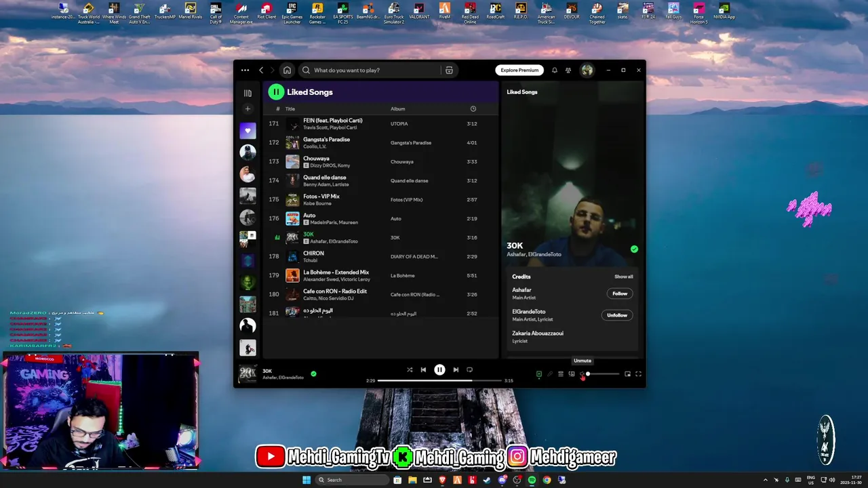Screen dimensions: 868x488
Task: Seek on the song progress bar
Action: 439,381
